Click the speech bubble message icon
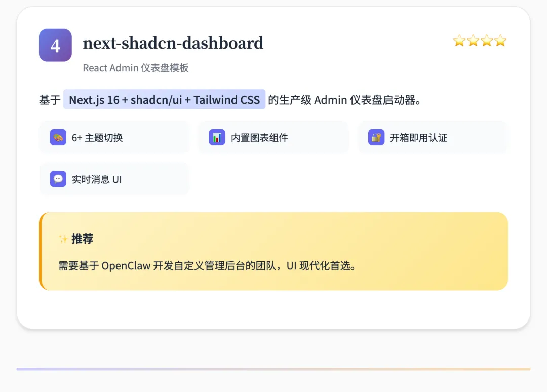 click(58, 179)
